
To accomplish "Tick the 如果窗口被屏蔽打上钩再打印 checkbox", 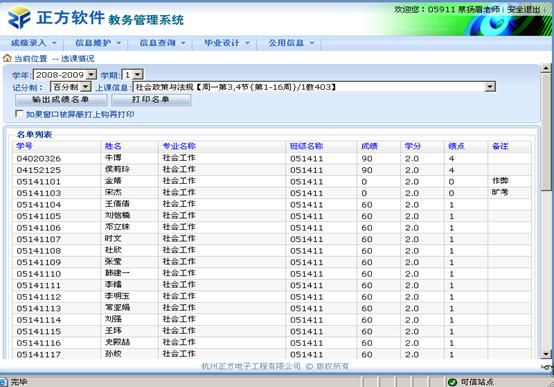I will [x=19, y=114].
